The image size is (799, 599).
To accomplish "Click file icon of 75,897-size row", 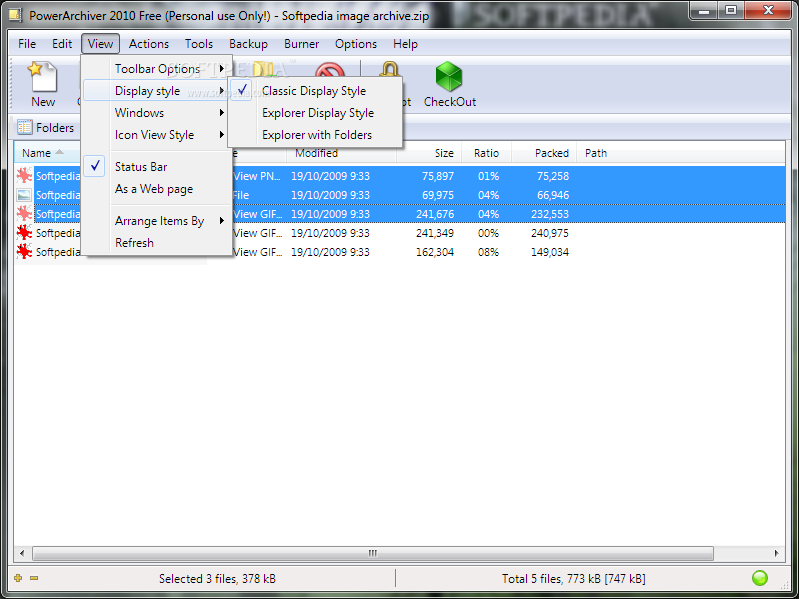I will 24,176.
